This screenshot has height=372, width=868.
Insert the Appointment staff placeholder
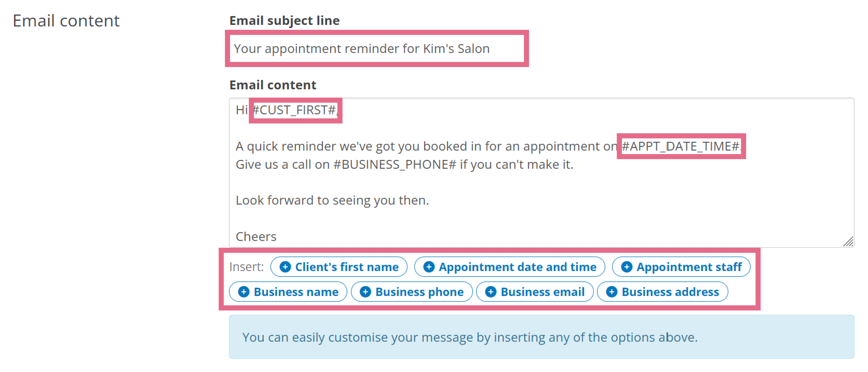681,267
